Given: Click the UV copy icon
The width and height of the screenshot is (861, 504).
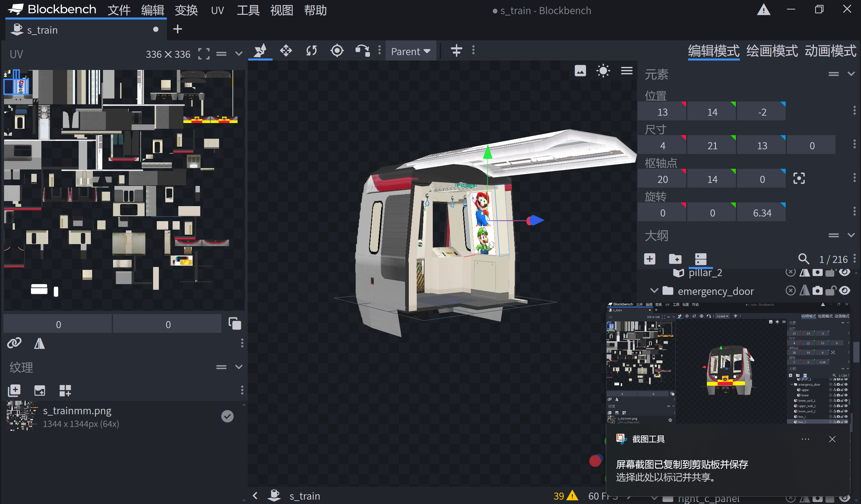Looking at the screenshot, I should click(235, 323).
